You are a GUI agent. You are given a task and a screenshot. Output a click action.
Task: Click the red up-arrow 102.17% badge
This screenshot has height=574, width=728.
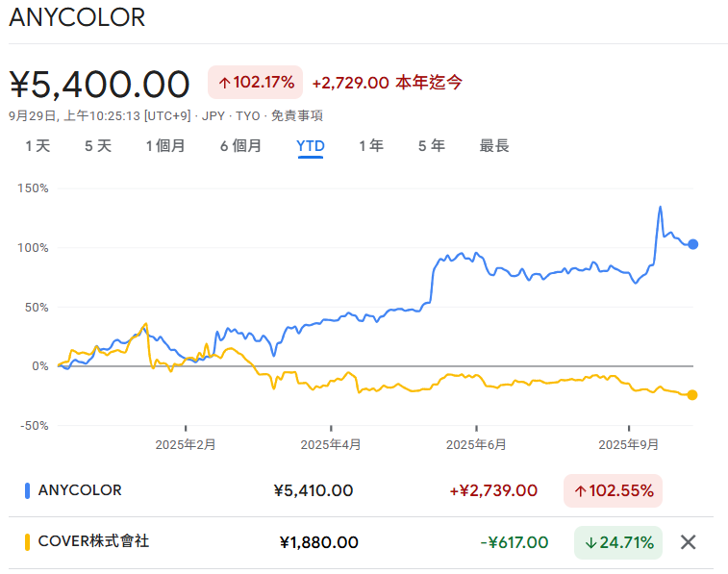[x=256, y=83]
